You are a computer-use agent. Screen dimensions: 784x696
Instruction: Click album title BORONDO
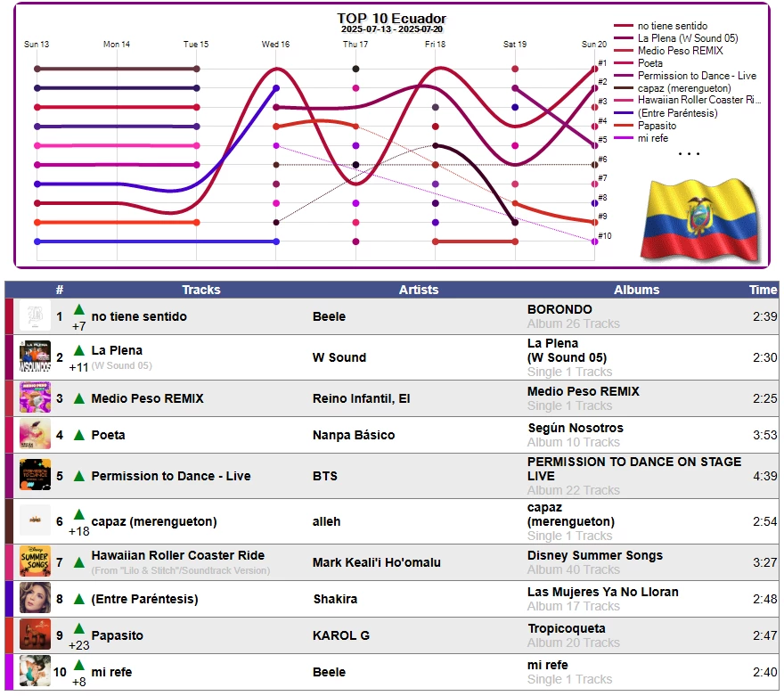tap(559, 309)
